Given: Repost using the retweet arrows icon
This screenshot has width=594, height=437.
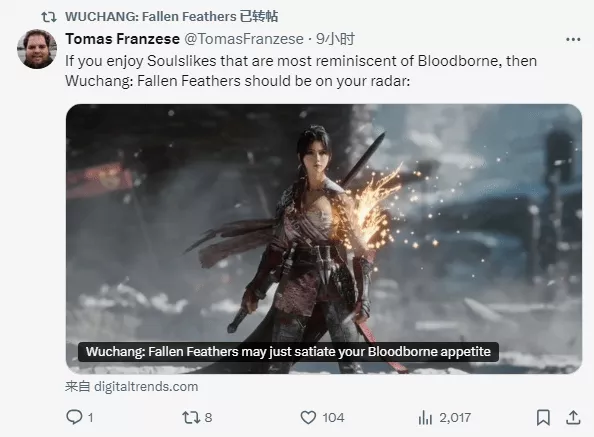Looking at the screenshot, I should [191, 418].
